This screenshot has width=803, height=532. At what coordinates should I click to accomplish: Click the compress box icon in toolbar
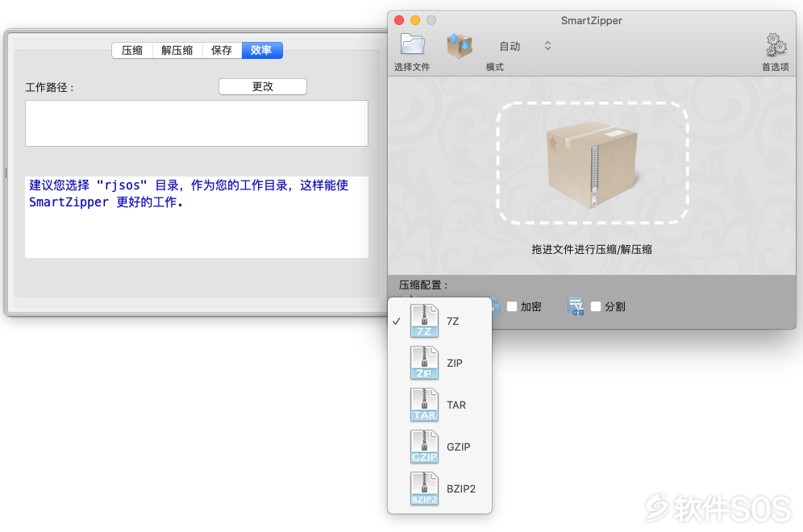coord(459,46)
